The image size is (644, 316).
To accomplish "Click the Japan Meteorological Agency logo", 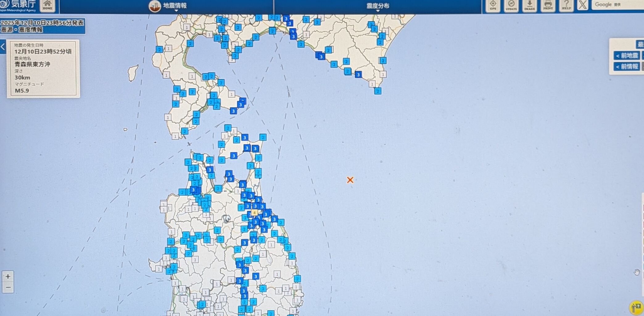I will pos(19,6).
